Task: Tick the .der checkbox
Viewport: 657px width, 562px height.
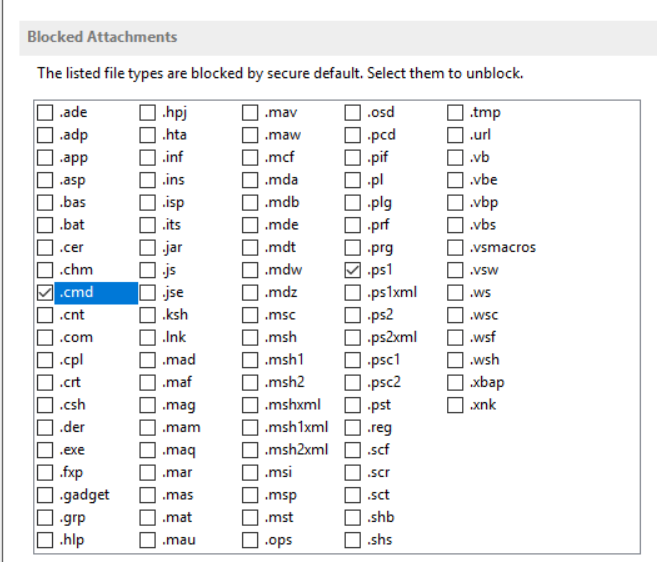Action: pos(45,427)
